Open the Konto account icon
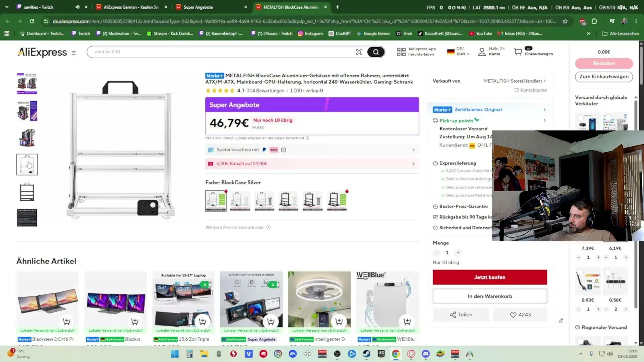Viewport: 644px width, 362px height. tap(481, 52)
